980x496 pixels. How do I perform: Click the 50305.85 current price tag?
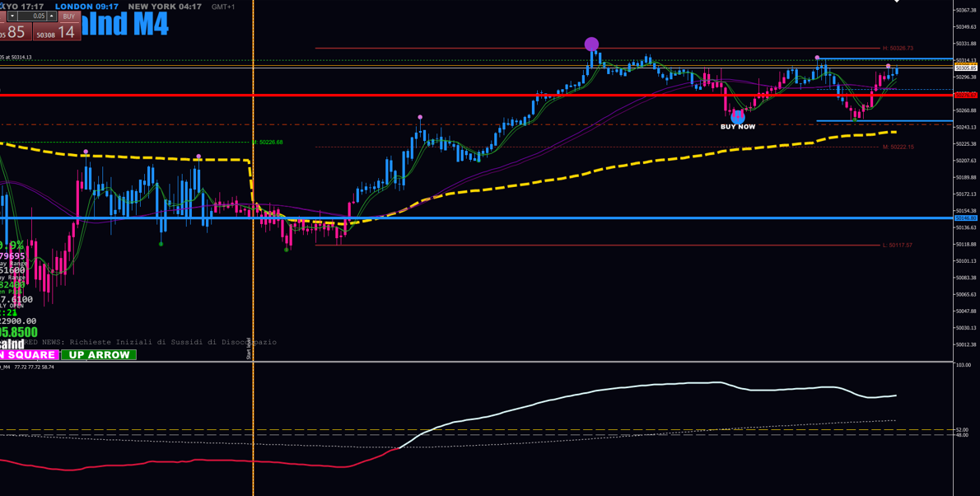pyautogui.click(x=966, y=68)
